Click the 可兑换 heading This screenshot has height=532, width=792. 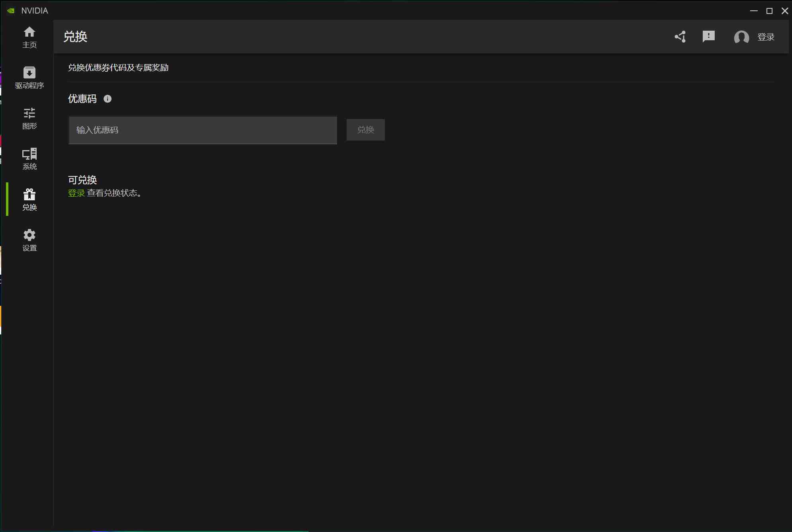[82, 180]
